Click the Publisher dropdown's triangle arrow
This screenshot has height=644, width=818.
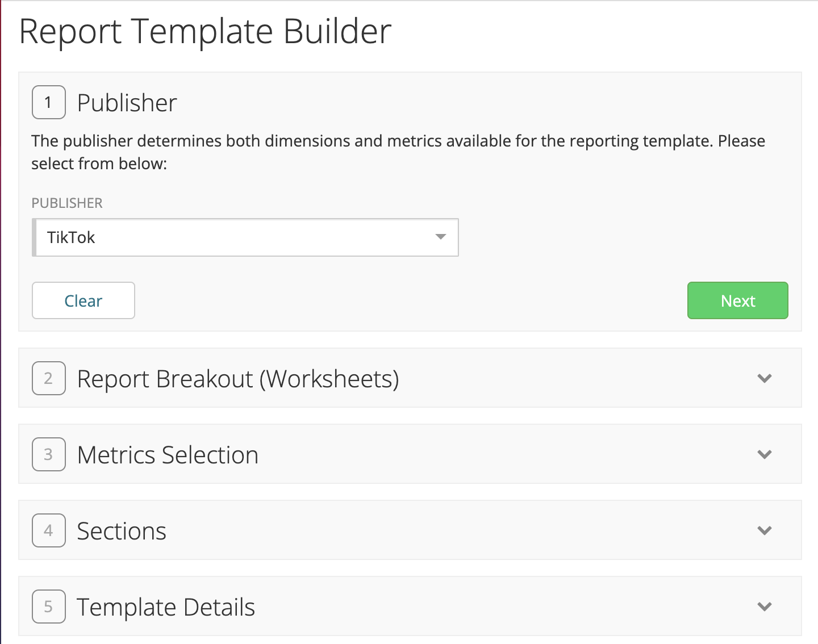(x=440, y=237)
